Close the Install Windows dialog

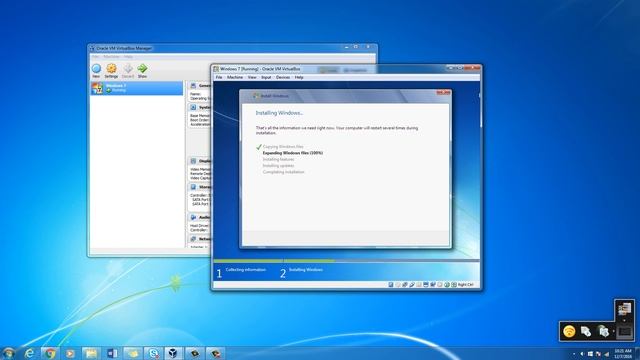(443, 93)
